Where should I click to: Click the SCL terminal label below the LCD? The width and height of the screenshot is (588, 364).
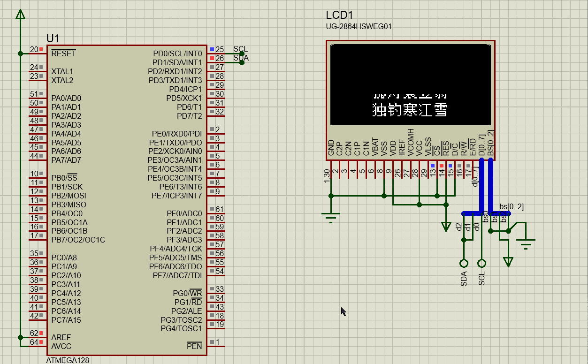tap(481, 279)
